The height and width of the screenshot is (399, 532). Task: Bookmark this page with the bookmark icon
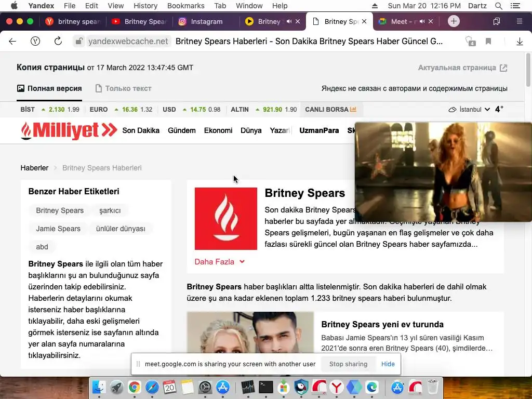(488, 42)
